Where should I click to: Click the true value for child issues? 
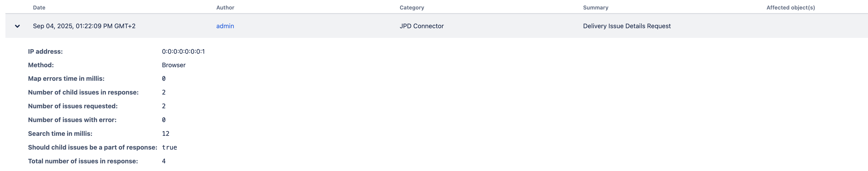pos(169,148)
